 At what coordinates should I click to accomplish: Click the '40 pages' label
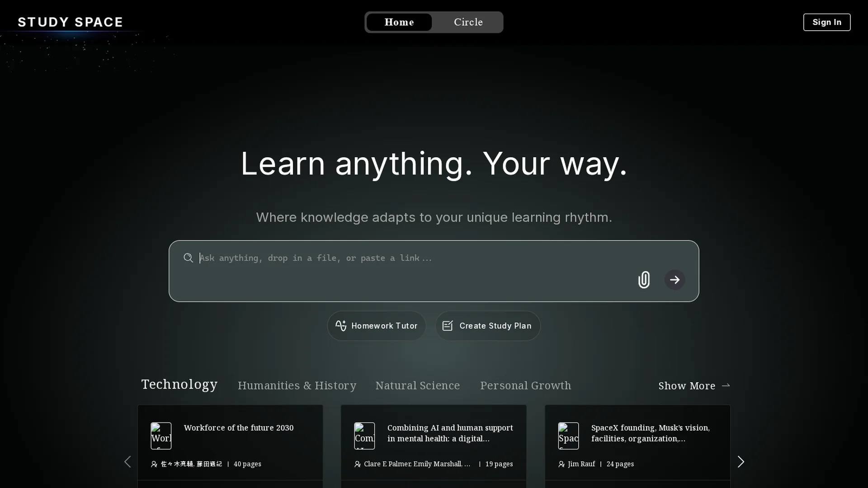[x=247, y=464]
